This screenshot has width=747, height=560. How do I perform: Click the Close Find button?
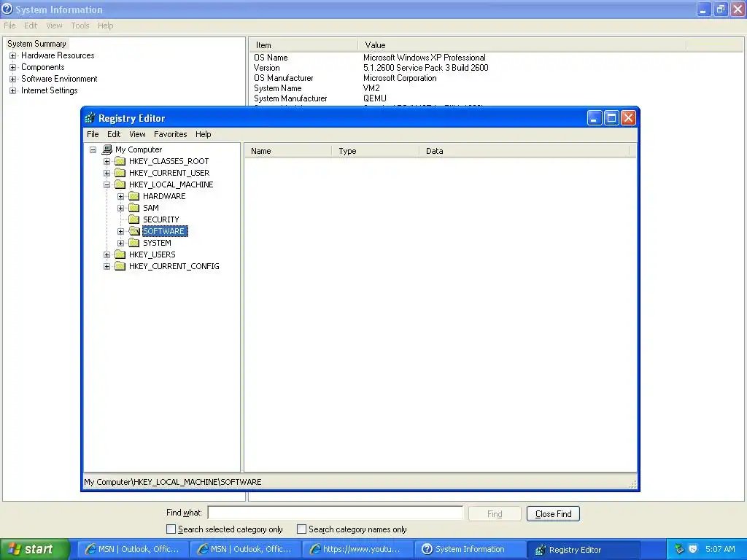[x=553, y=514]
